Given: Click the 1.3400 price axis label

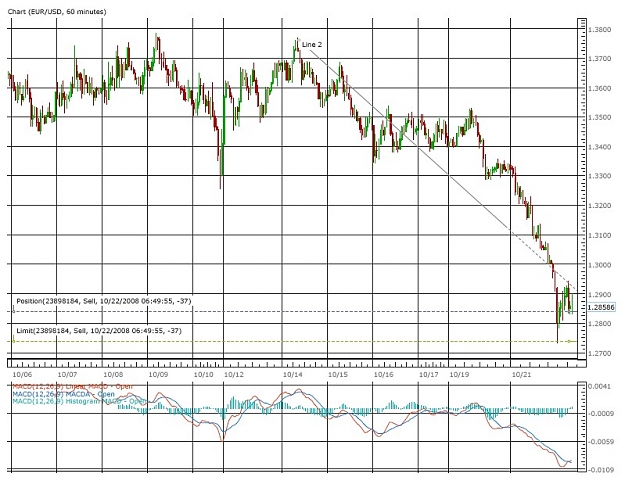Looking at the screenshot, I should pyautogui.click(x=599, y=147).
